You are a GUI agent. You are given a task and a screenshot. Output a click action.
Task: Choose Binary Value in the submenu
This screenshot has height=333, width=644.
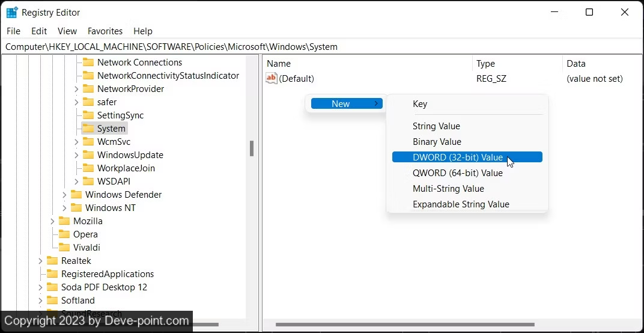[x=467, y=142]
